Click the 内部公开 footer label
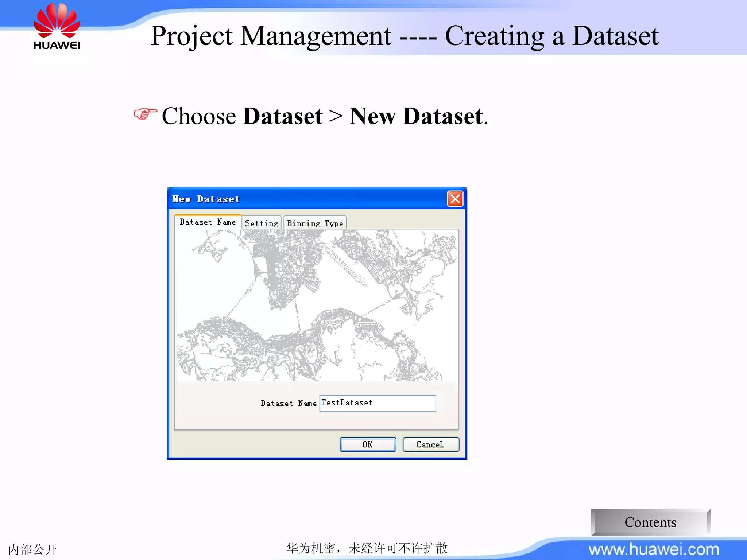This screenshot has height=560, width=747. (x=32, y=549)
